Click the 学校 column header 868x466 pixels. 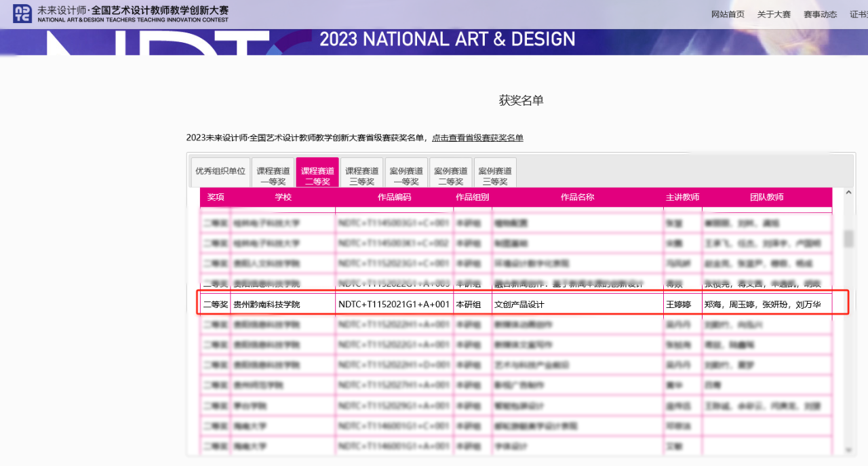(x=283, y=197)
